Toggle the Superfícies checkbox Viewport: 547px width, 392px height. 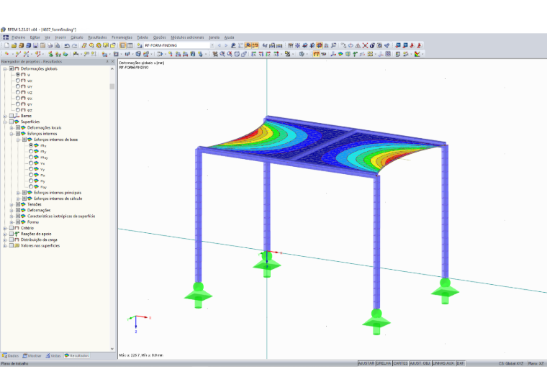coord(12,122)
